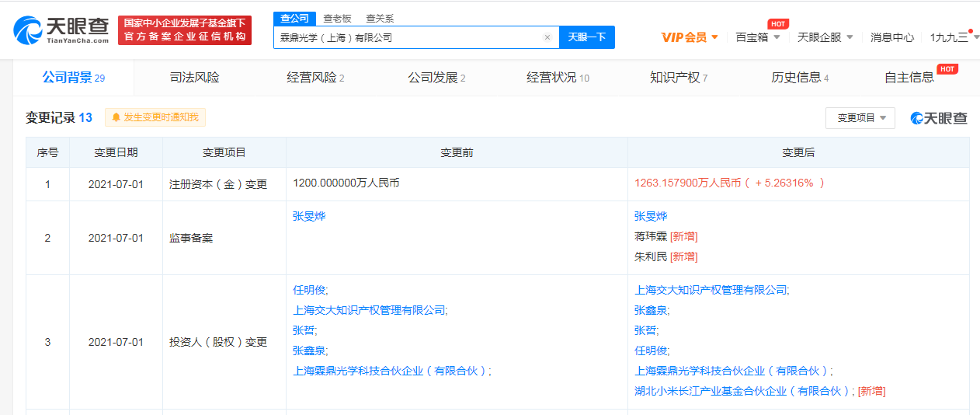Click the bell icon in change notification button
This screenshot has width=980, height=415.
click(116, 117)
